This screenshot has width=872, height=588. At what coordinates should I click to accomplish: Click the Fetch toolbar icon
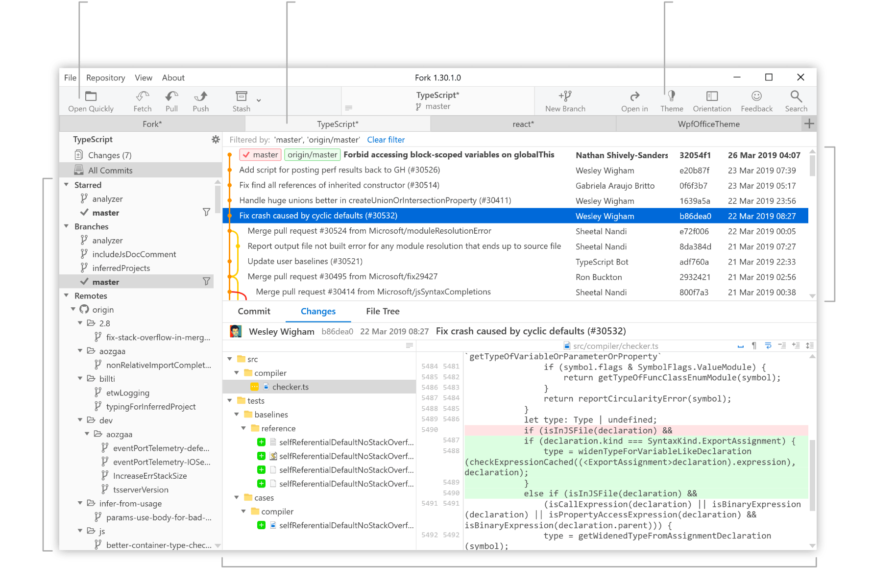143,97
